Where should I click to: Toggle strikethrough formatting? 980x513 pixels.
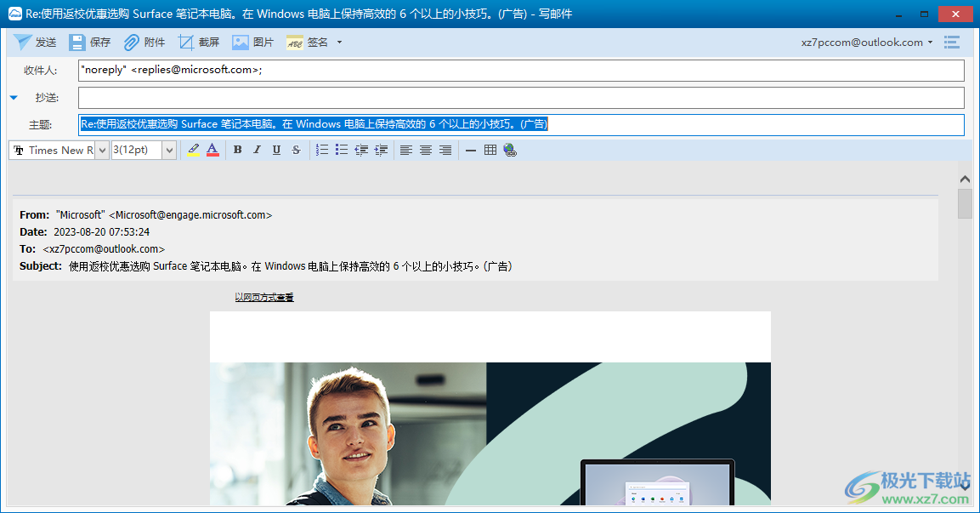[296, 151]
